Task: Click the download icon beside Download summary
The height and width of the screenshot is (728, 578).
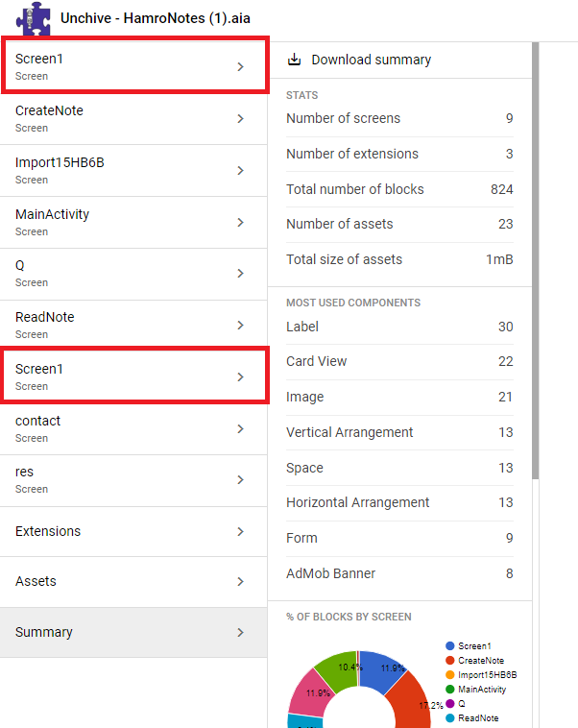Action: click(294, 60)
